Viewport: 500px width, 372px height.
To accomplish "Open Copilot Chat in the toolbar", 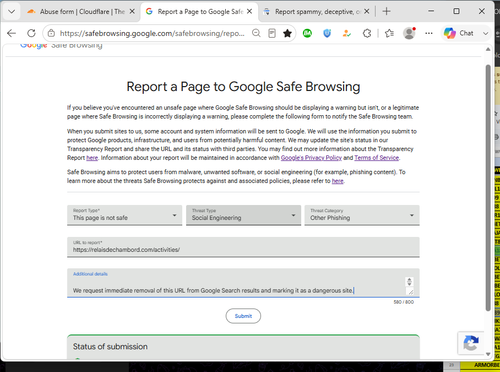I will pyautogui.click(x=459, y=33).
